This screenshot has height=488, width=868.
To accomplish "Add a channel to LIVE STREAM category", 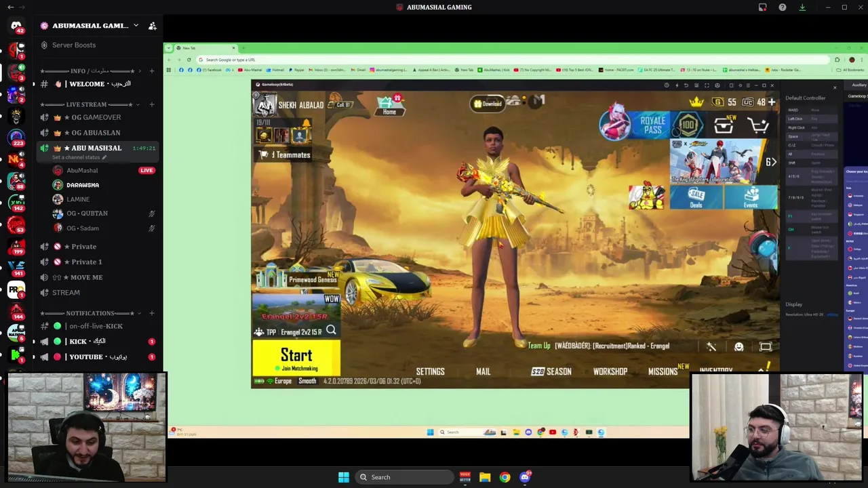I will pyautogui.click(x=152, y=104).
